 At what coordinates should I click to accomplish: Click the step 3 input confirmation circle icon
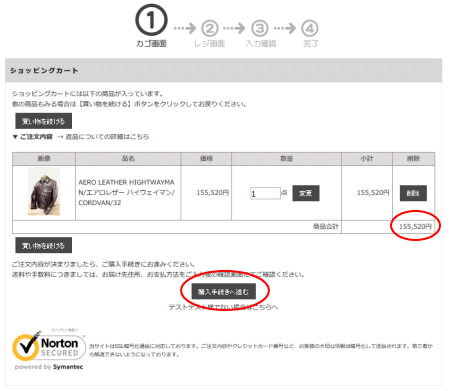(260, 29)
